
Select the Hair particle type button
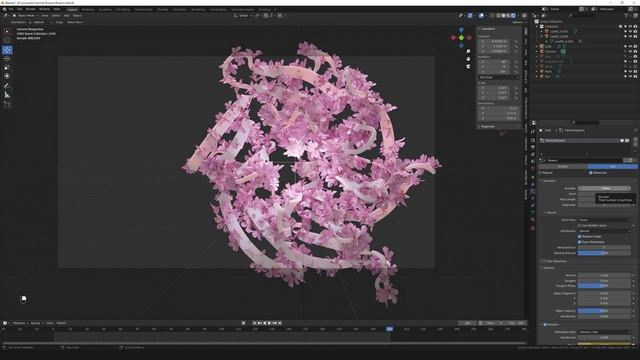613,167
